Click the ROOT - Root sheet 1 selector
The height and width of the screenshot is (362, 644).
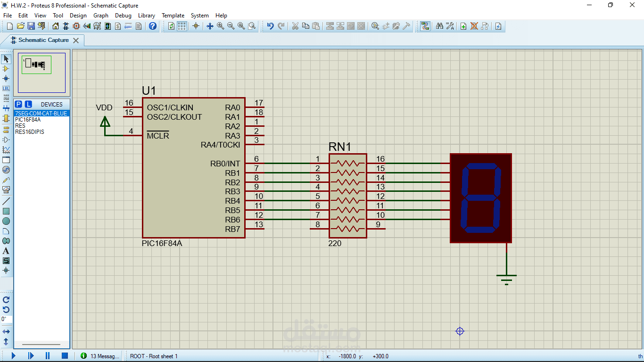pyautogui.click(x=154, y=356)
